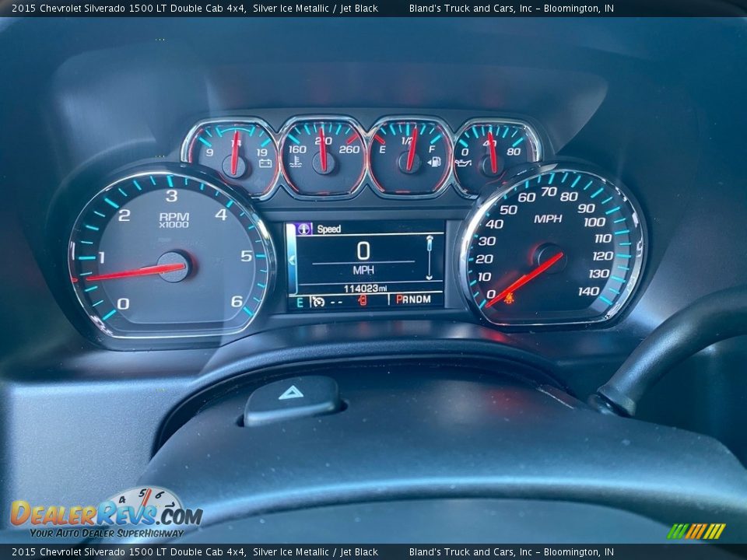Tap the battery icon on voltmeter gauge

point(265,164)
